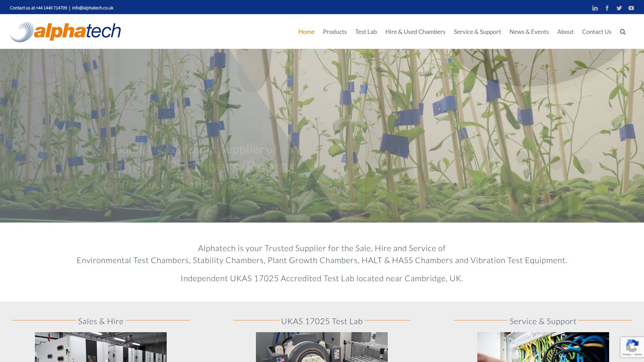Image resolution: width=644 pixels, height=362 pixels.
Task: Click the search magnifier icon
Action: 623,32
